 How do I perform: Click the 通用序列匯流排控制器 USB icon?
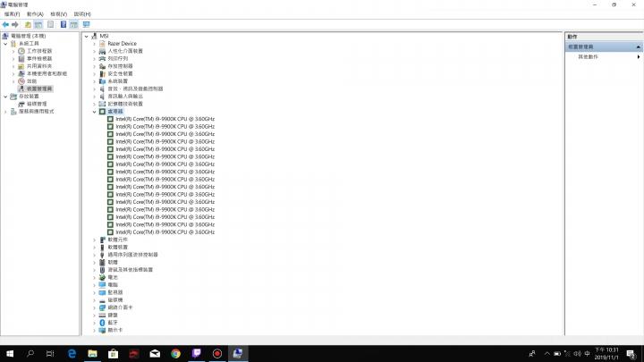[x=102, y=255]
